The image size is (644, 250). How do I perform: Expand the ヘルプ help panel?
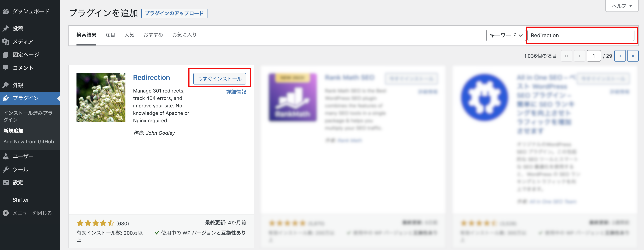[x=621, y=6]
